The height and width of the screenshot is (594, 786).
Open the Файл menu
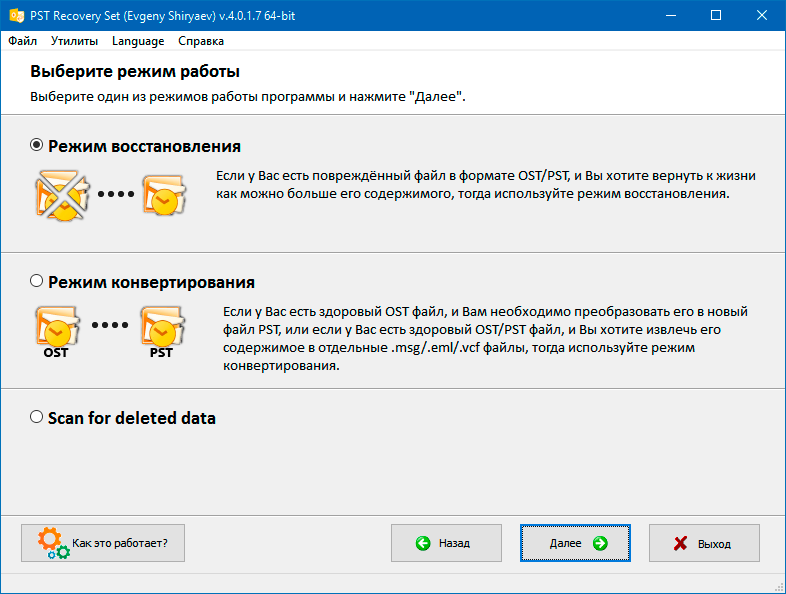click(x=23, y=41)
